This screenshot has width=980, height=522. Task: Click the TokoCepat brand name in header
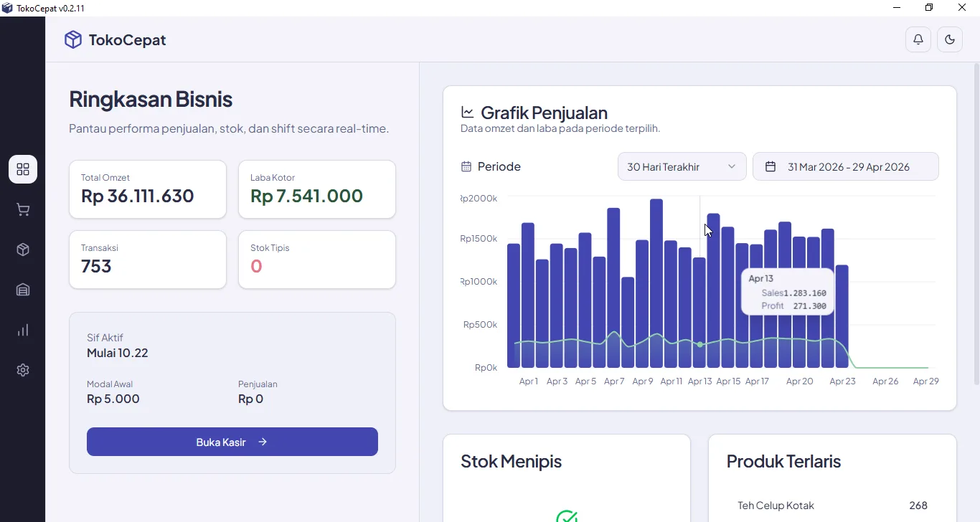pyautogui.click(x=127, y=40)
